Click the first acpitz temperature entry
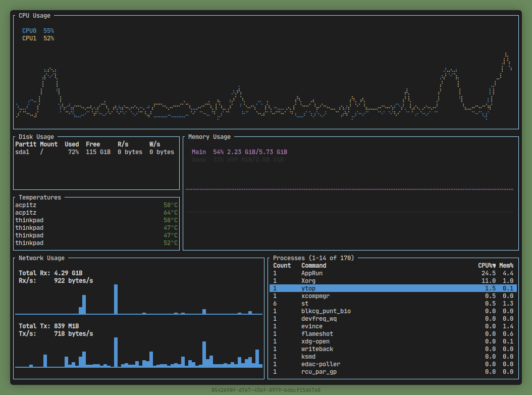532x395 pixels. [x=26, y=205]
